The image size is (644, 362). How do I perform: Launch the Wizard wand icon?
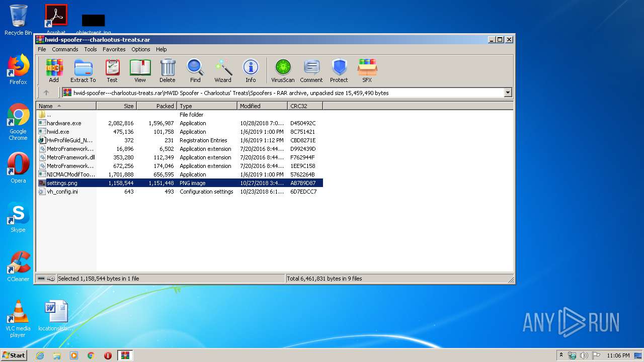coord(223,71)
